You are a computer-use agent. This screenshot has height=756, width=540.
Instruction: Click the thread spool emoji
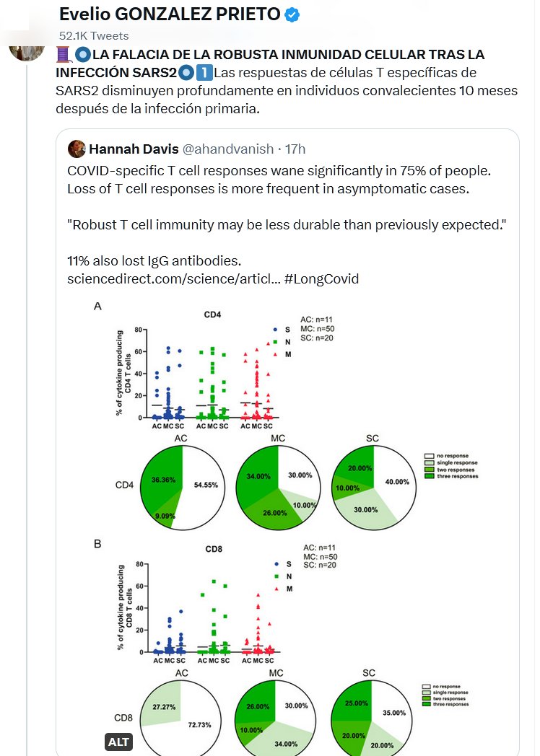click(x=64, y=55)
